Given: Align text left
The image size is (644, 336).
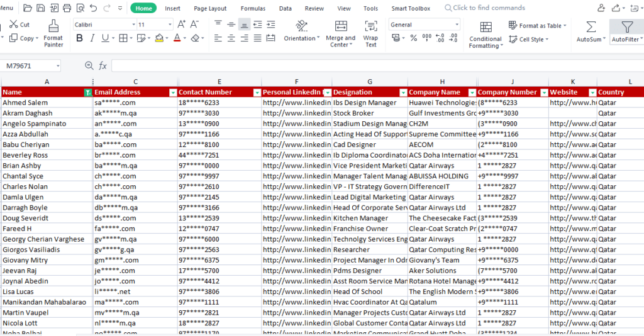Looking at the screenshot, I should [218, 38].
